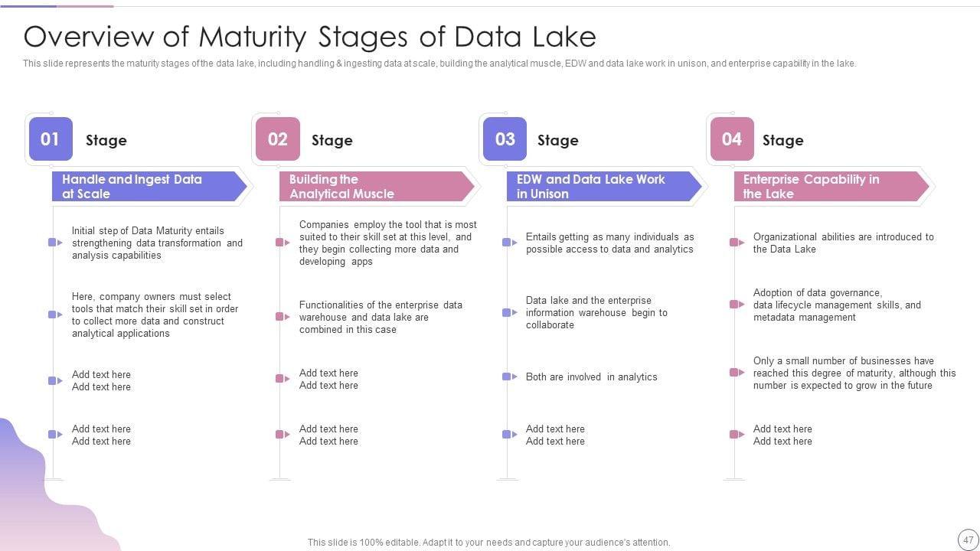
Task: Click bullet marker beside 'Adoption of data governance'
Action: [x=737, y=305]
